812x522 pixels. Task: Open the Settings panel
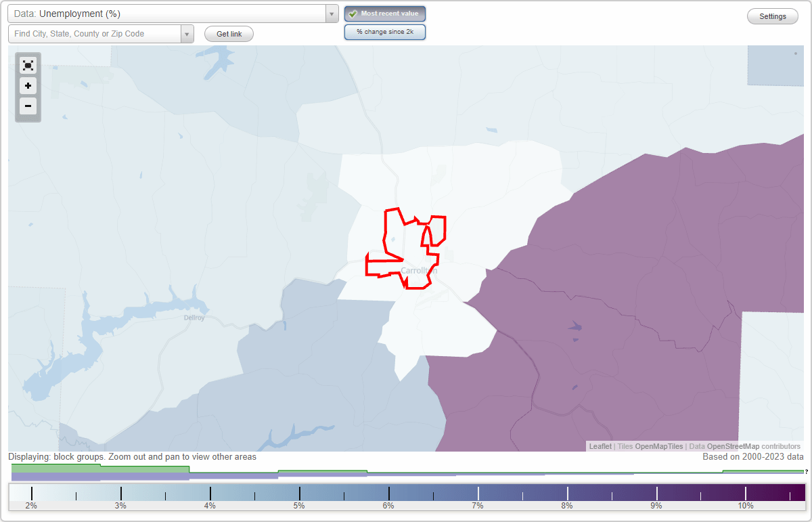772,16
